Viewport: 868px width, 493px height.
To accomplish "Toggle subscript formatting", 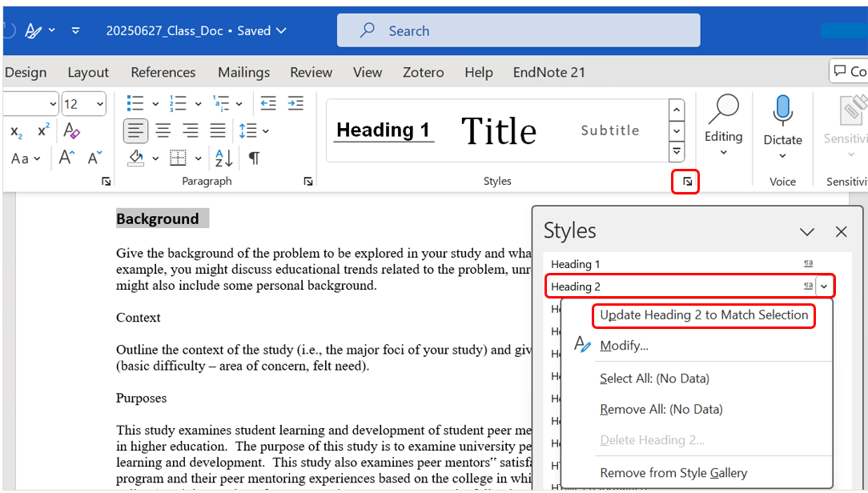I will pyautogui.click(x=16, y=131).
